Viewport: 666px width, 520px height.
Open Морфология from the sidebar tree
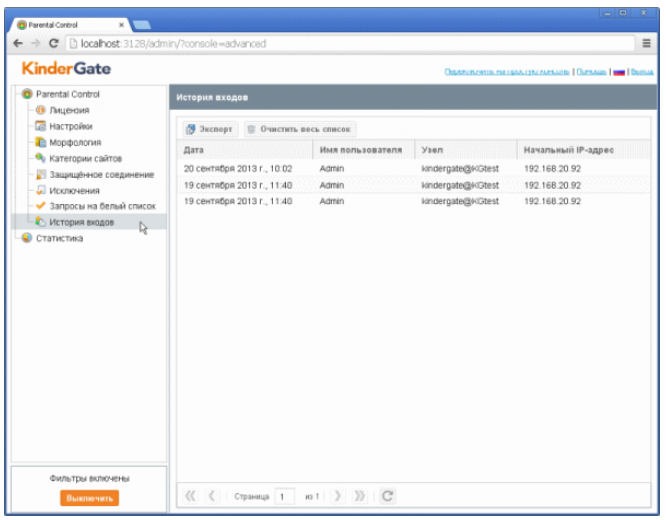(74, 143)
